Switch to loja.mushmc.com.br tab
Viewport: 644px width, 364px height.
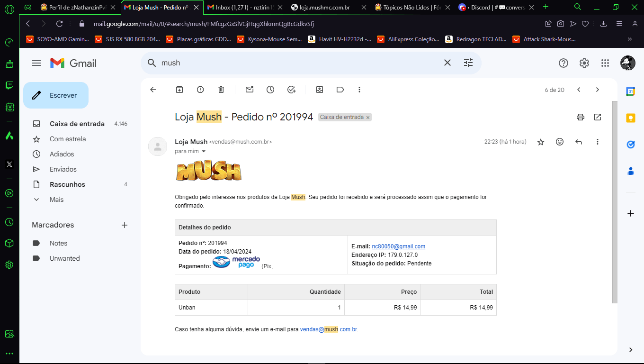(328, 7)
